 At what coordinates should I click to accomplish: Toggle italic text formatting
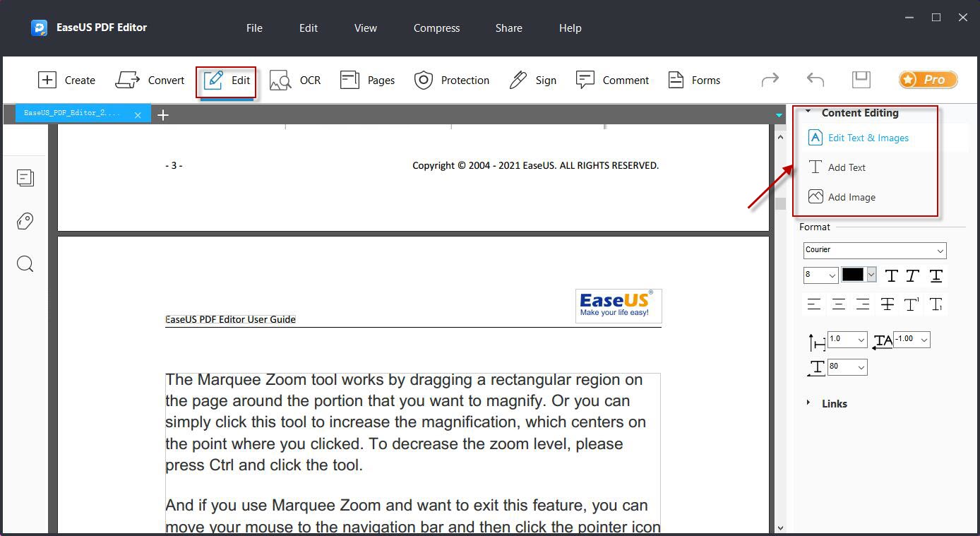911,275
